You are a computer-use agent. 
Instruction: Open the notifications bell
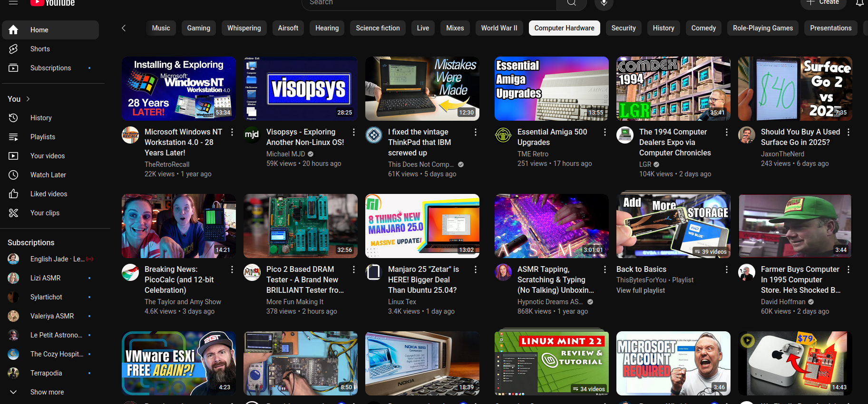click(860, 3)
